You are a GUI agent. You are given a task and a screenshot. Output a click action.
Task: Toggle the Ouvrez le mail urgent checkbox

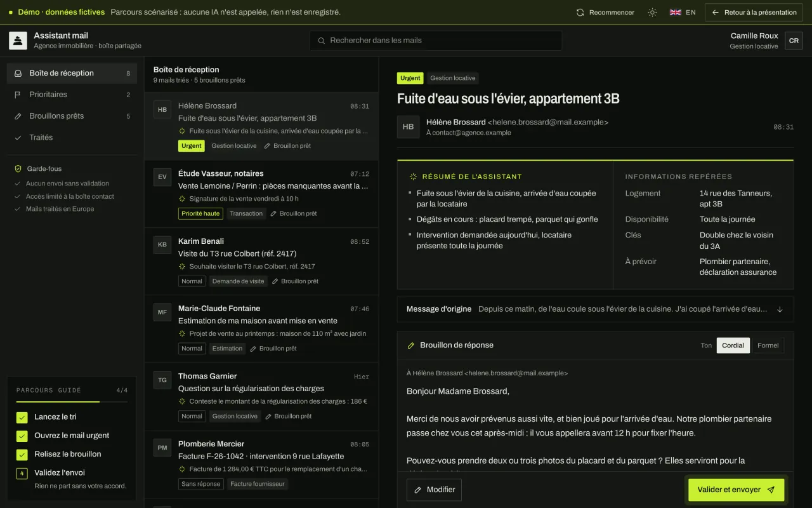point(22,436)
